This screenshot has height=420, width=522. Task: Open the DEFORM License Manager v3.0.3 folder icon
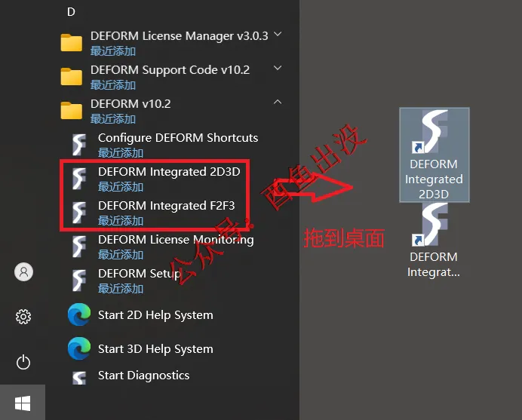pos(71,42)
